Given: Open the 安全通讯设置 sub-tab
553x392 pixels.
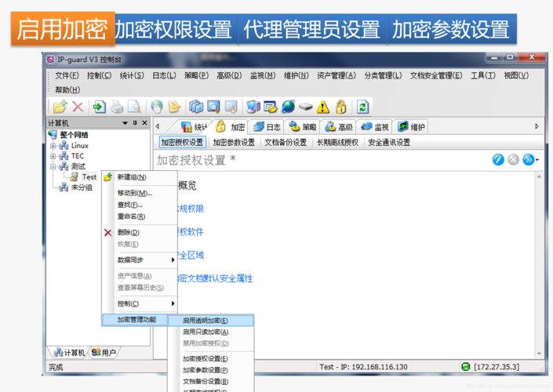Looking at the screenshot, I should (x=389, y=143).
